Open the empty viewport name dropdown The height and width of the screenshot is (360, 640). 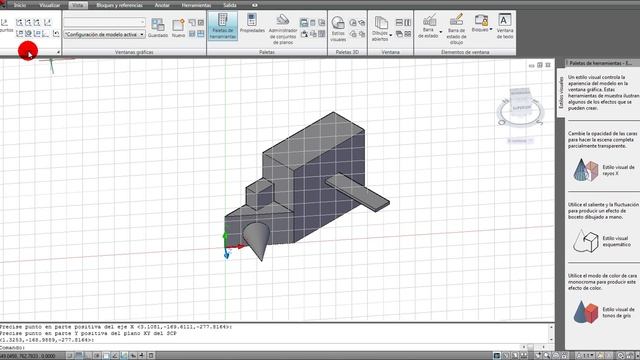[104, 22]
